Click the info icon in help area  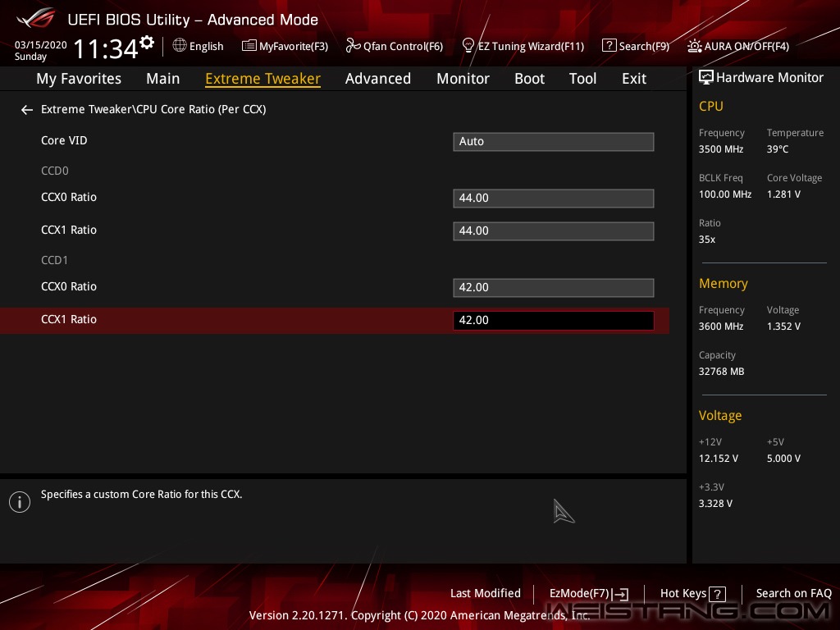(20, 502)
